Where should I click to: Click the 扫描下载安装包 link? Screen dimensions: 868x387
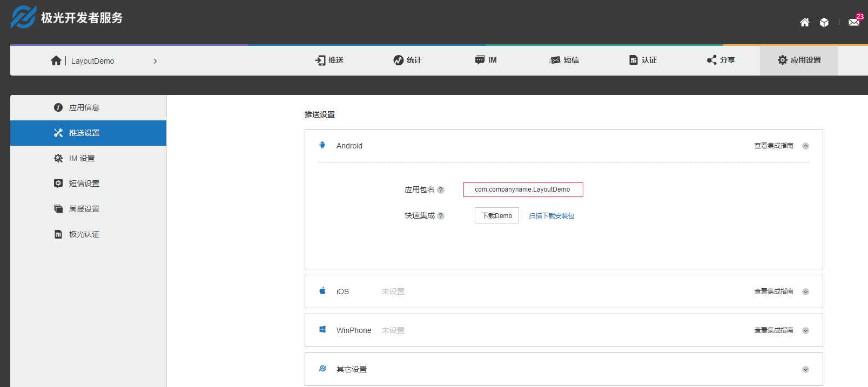tap(551, 216)
